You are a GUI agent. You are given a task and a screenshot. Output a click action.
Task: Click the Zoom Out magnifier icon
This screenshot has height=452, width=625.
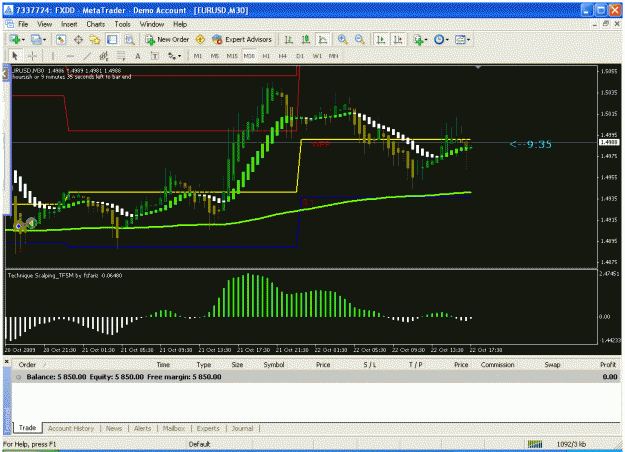coord(359,39)
